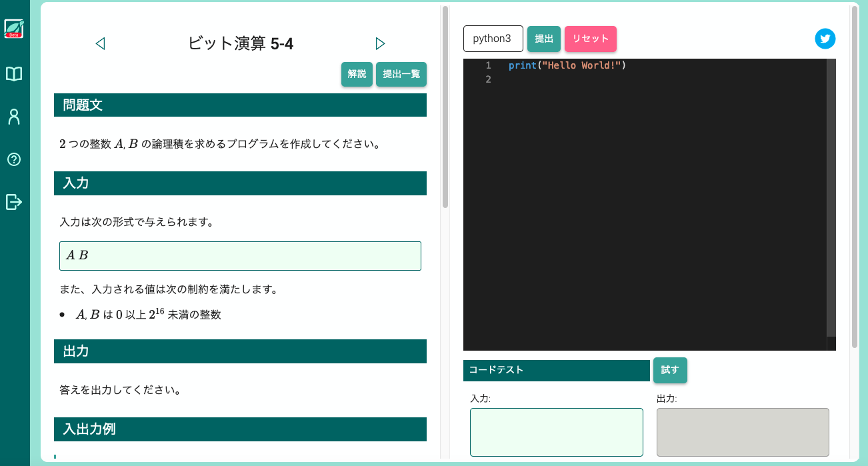Go to the previous problem arrow
The width and height of the screenshot is (868, 466).
click(101, 43)
